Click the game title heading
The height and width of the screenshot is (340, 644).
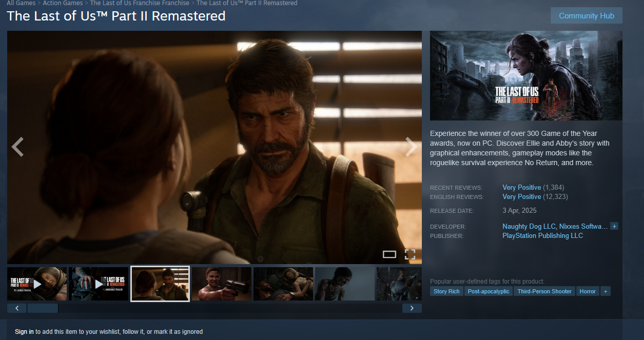point(116,16)
